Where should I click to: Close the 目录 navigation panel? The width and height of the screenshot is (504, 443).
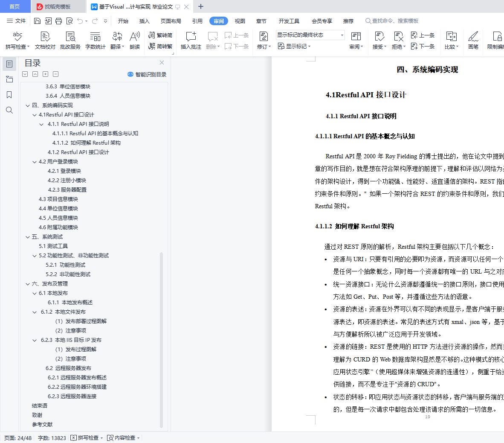point(162,62)
